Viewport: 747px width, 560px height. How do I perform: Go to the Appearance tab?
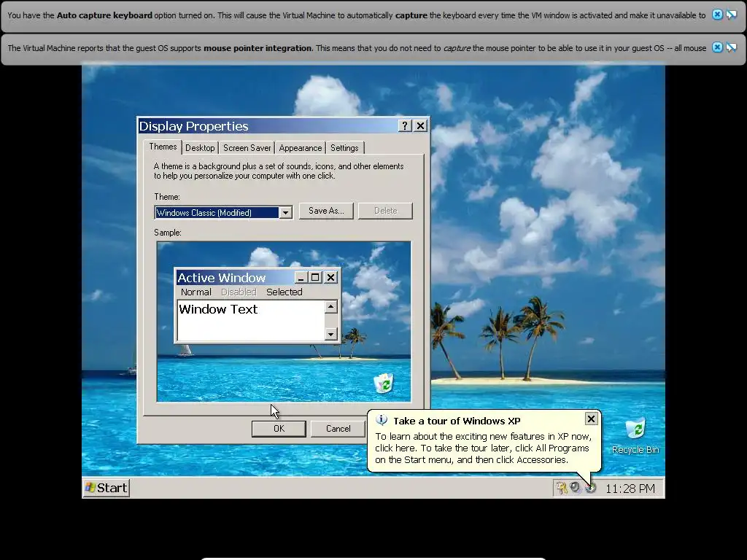pos(300,147)
